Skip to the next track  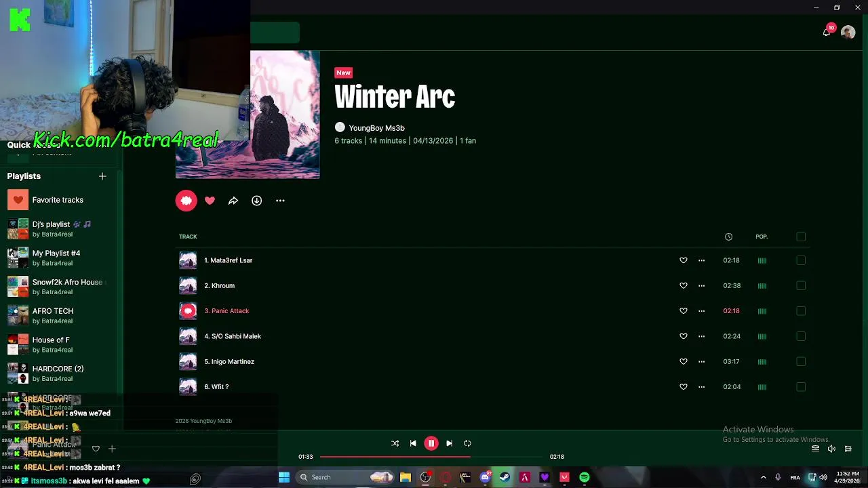click(449, 443)
